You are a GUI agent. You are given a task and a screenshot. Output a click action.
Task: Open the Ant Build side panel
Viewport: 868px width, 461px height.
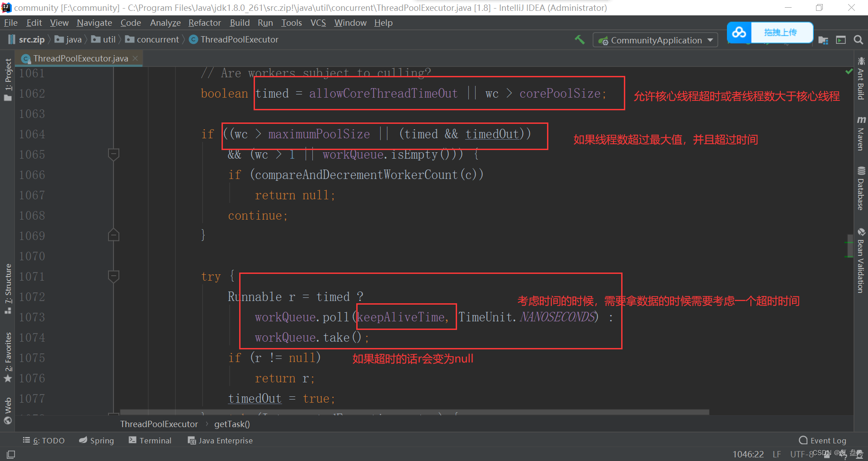tap(861, 78)
